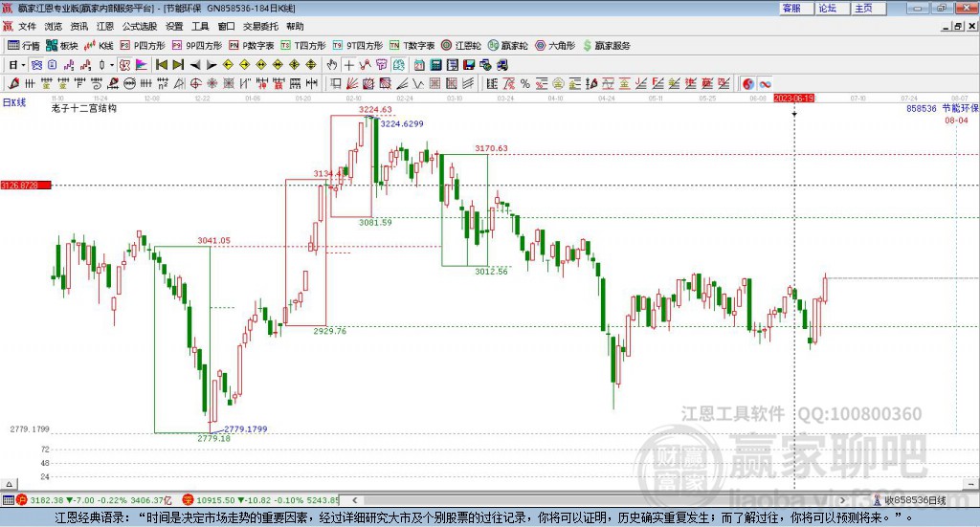
Task: Select the spiral drawing tool
Action: pyautogui.click(x=97, y=83)
